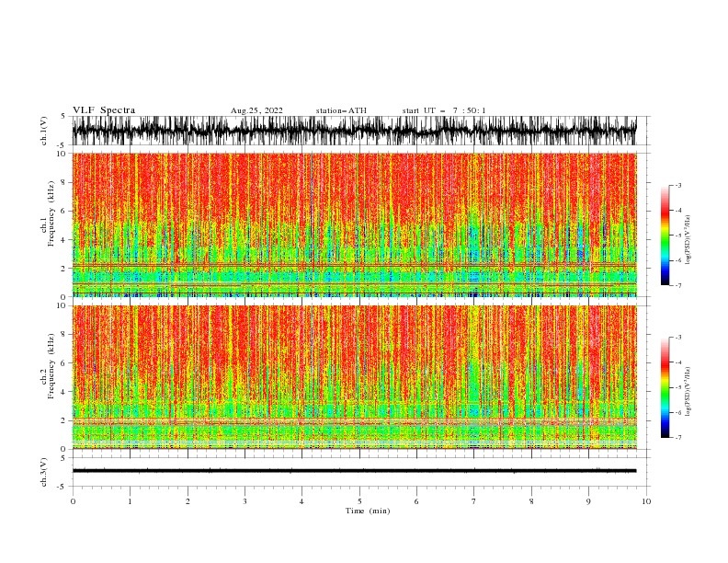Click the ch.1 voltage waveform trace
This screenshot has width=728, height=563.
(x=354, y=131)
